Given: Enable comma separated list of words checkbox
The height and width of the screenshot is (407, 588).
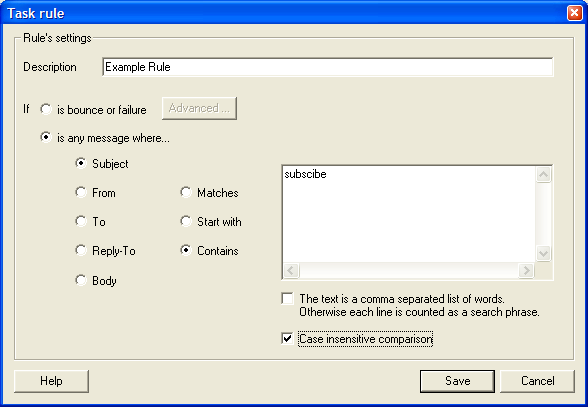Looking at the screenshot, I should pos(287,299).
